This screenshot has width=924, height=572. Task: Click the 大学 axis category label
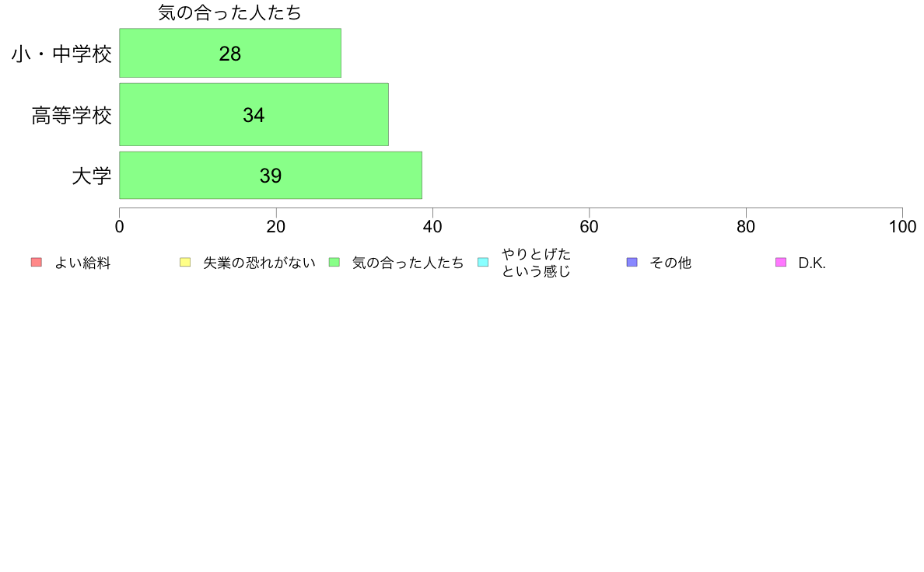92,176
